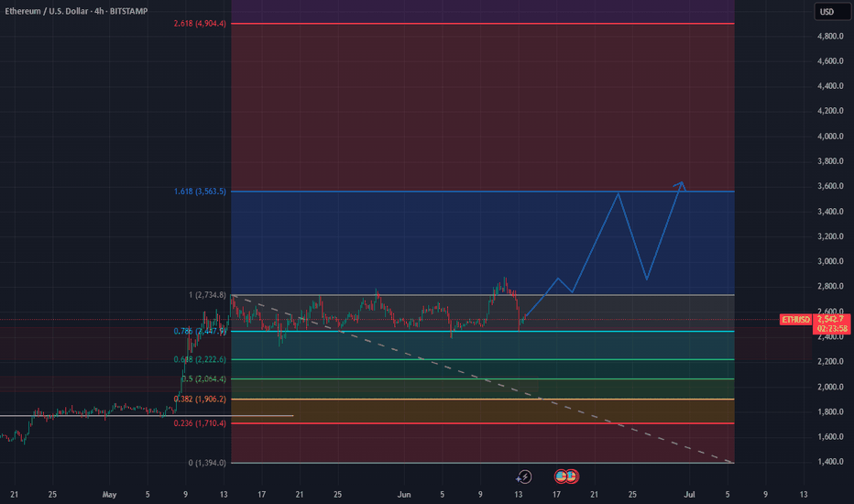The image size is (854, 504).
Task: Click the 4,400.0 price axis label
Action: (x=830, y=86)
